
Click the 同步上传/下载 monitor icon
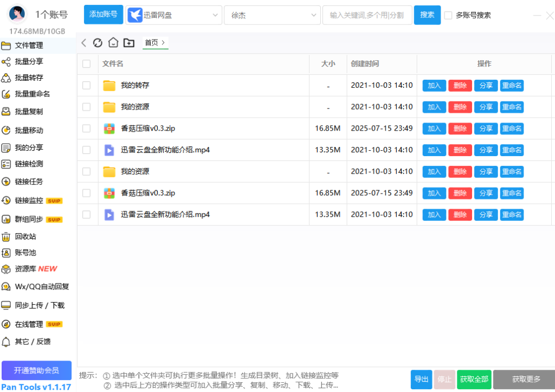point(6,305)
